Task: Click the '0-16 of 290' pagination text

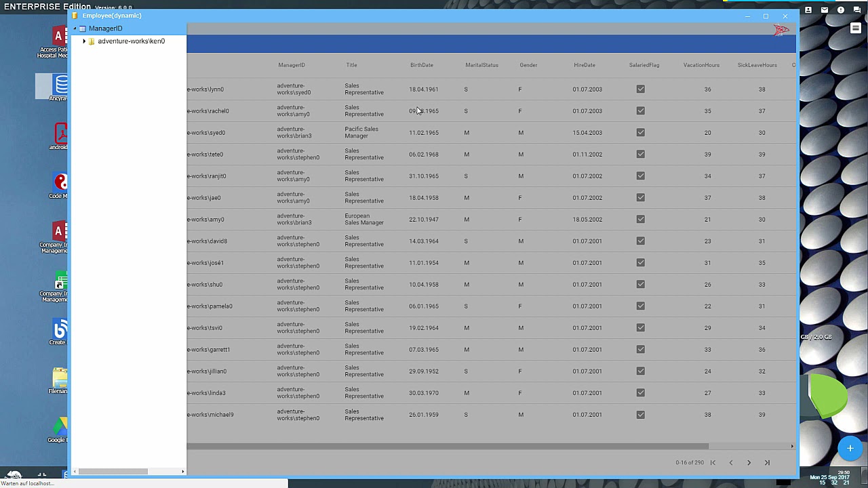Action: (690, 462)
